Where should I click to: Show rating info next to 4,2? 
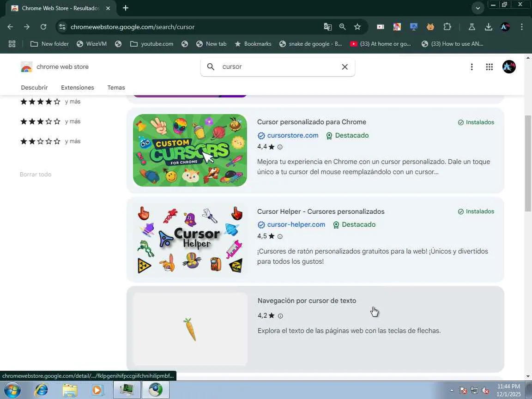(280, 316)
